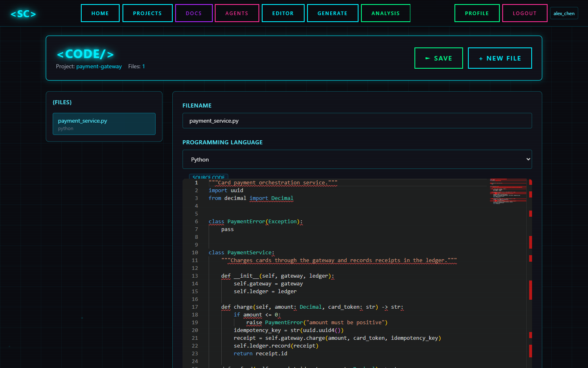The height and width of the screenshot is (368, 588).
Task: Select payment_service.py in the files list
Action: coord(104,124)
